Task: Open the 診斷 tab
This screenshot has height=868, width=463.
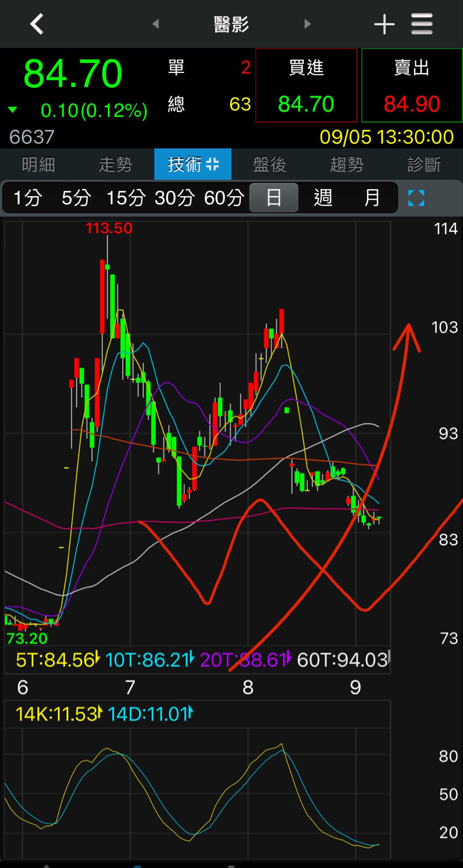Action: tap(424, 164)
